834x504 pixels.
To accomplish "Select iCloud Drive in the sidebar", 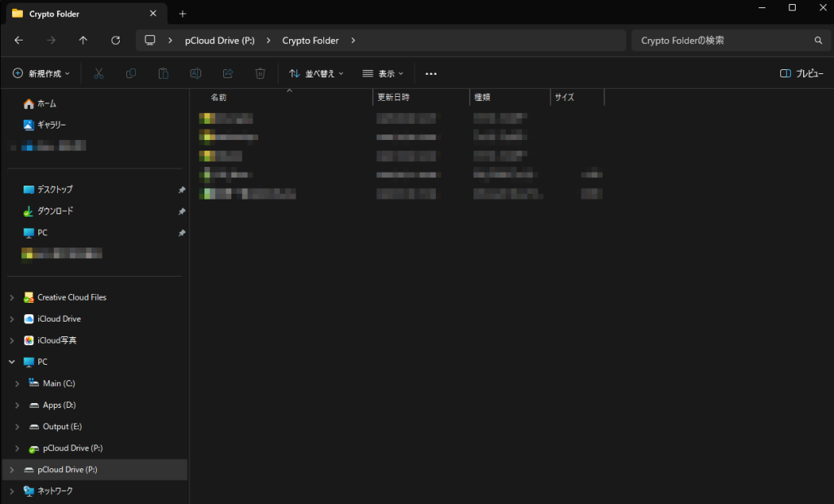I will pos(59,319).
